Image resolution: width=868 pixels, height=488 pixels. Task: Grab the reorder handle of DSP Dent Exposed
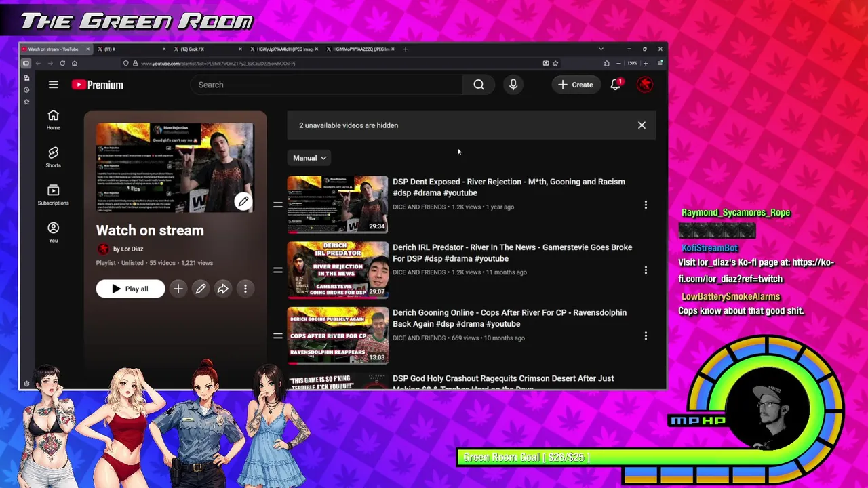[277, 205]
